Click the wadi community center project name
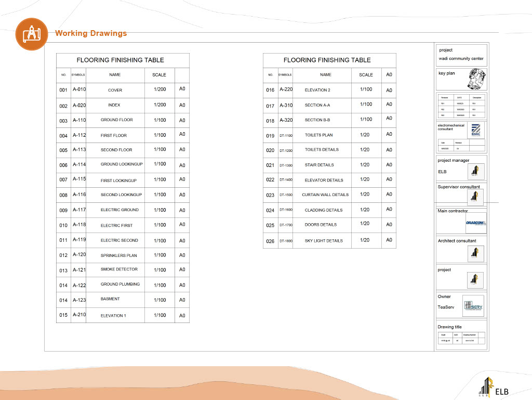The height and width of the screenshot is (400, 532). tap(461, 59)
